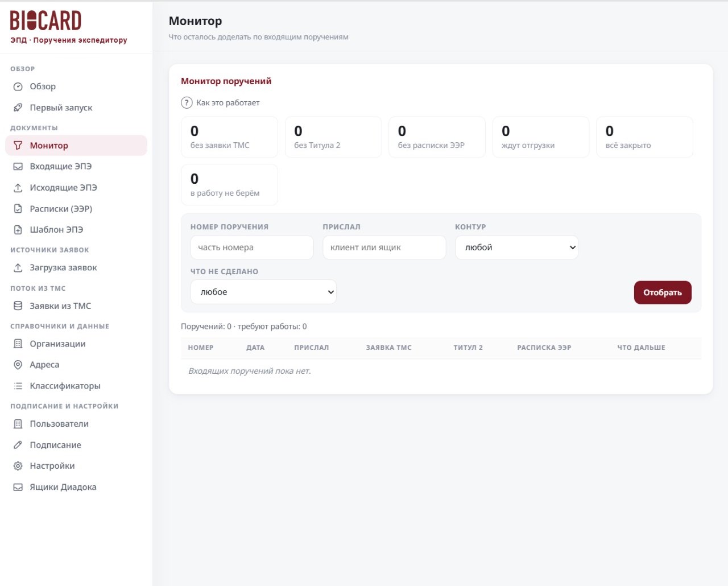Open the Обзор menu item
The image size is (728, 586).
tap(76, 86)
